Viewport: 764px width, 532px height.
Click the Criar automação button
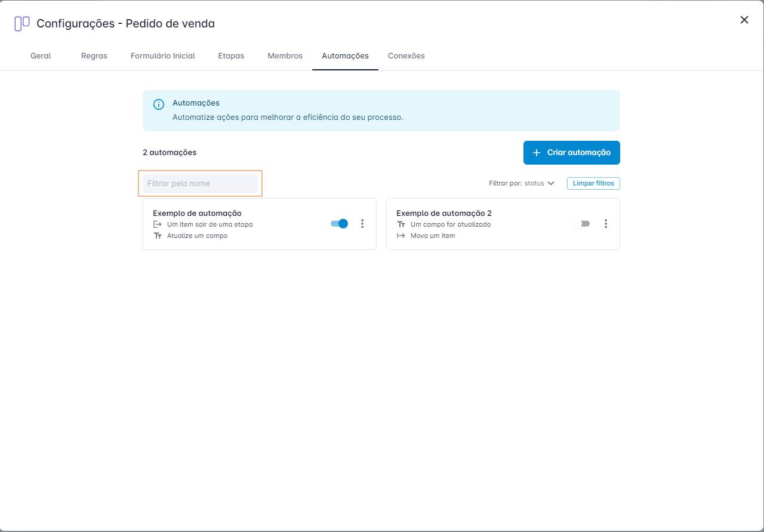[x=572, y=153]
